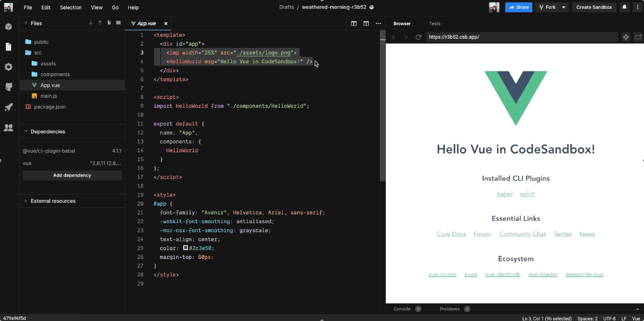Image resolution: width=644 pixels, height=321 pixels.
Task: Click the blue Share button
Action: pos(519,7)
